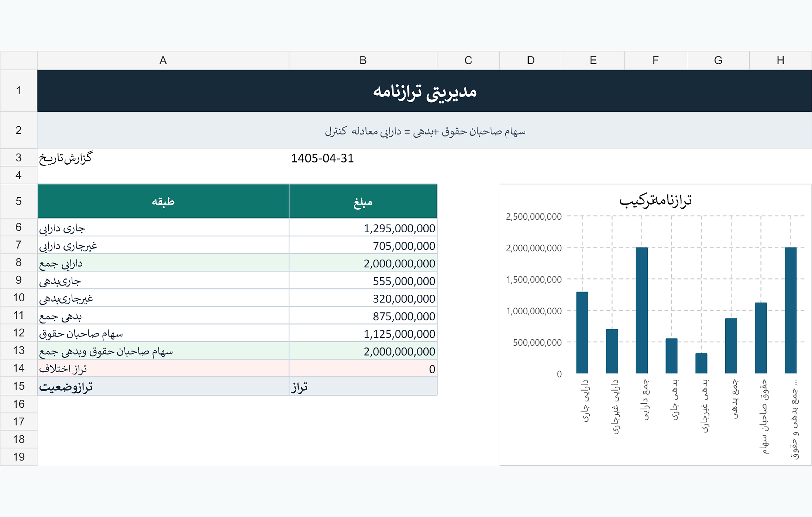Click the جمع بدهی bar in chart
Screen dimensions: 812x517
click(x=731, y=346)
